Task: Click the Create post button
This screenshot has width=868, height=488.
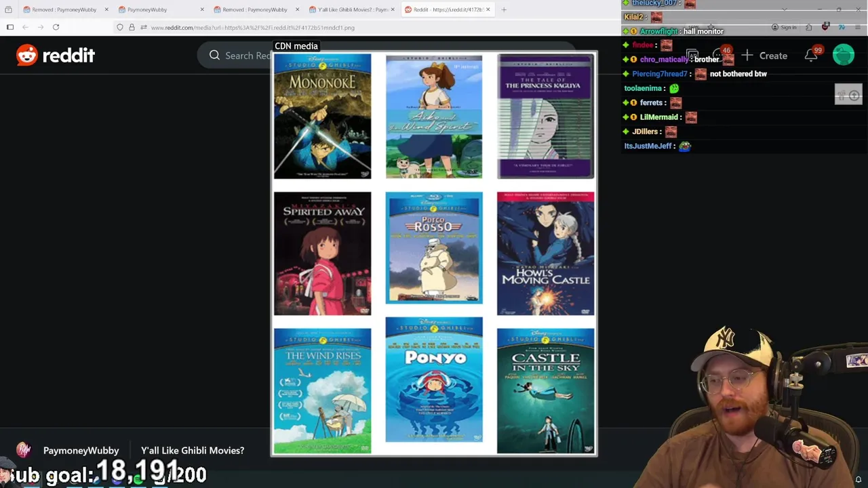Action: point(764,56)
